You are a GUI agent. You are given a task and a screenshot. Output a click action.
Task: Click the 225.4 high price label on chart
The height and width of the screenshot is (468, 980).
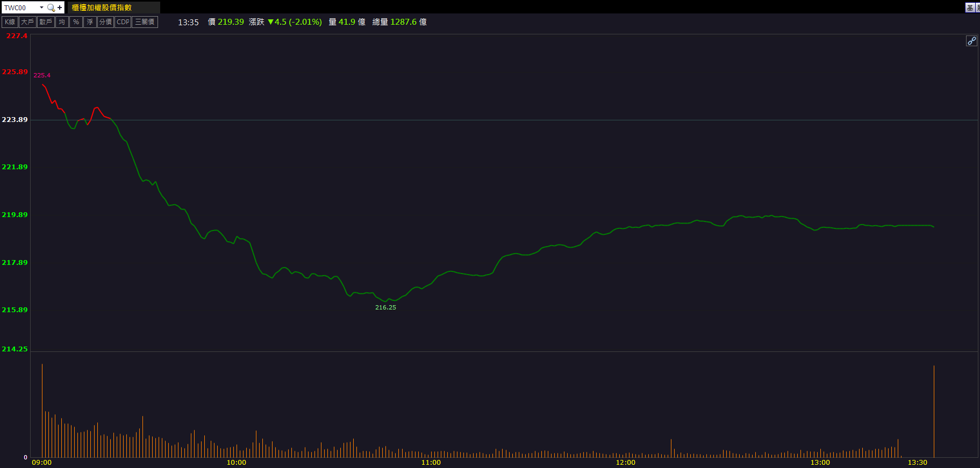tap(42, 75)
